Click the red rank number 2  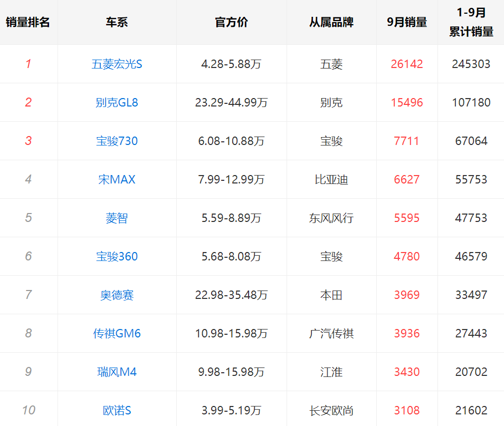tap(28, 102)
